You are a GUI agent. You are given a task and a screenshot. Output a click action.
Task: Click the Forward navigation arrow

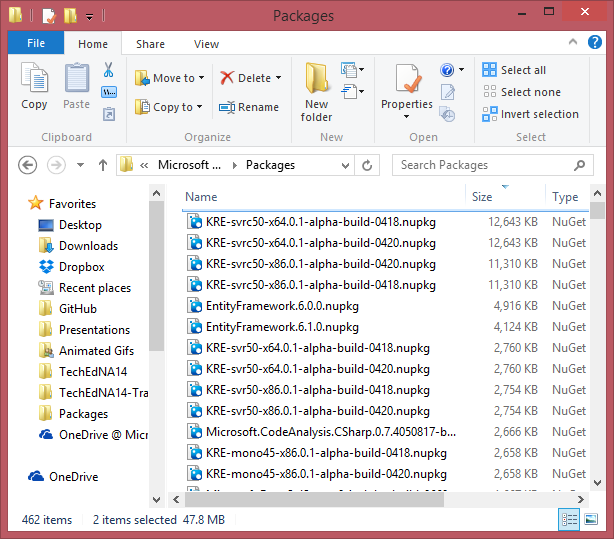(56, 165)
